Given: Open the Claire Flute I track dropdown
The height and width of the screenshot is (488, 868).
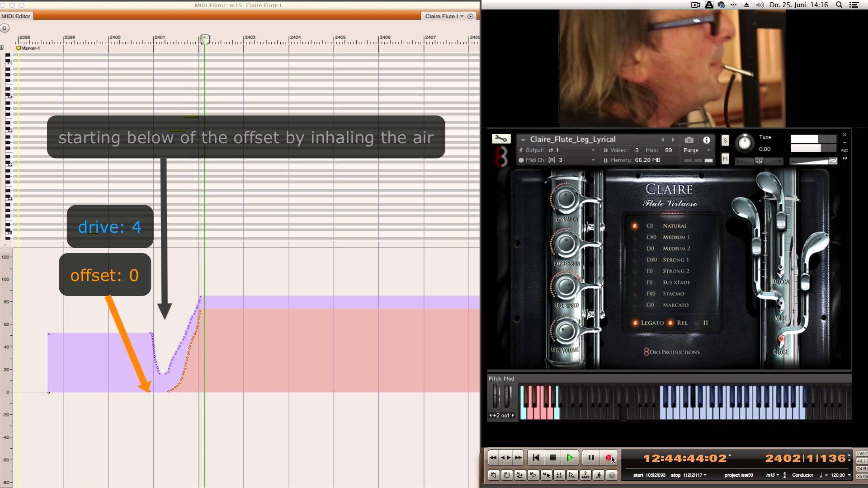Looking at the screenshot, I should 444,16.
